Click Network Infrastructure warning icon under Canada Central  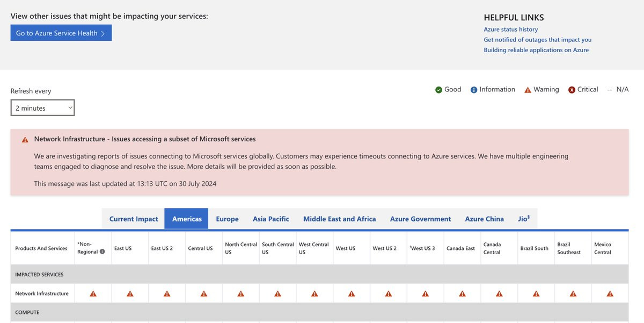[x=500, y=293]
